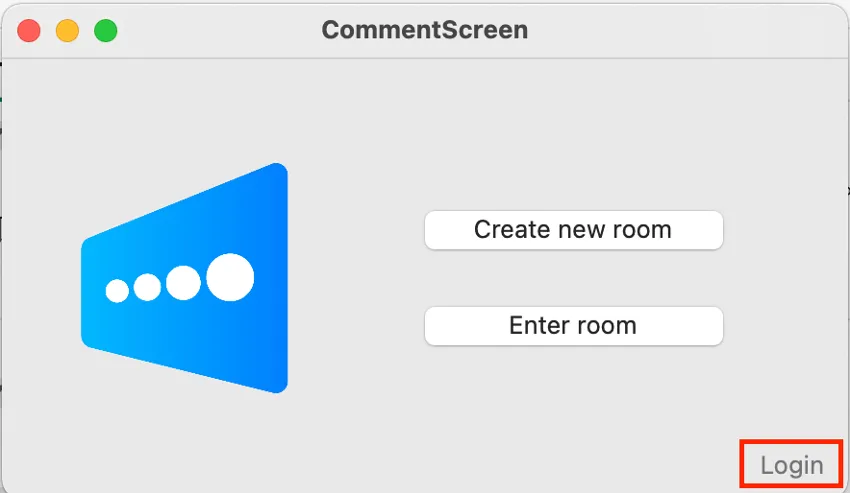Minimize the window using yellow button
This screenshot has height=494, width=850.
[67, 30]
